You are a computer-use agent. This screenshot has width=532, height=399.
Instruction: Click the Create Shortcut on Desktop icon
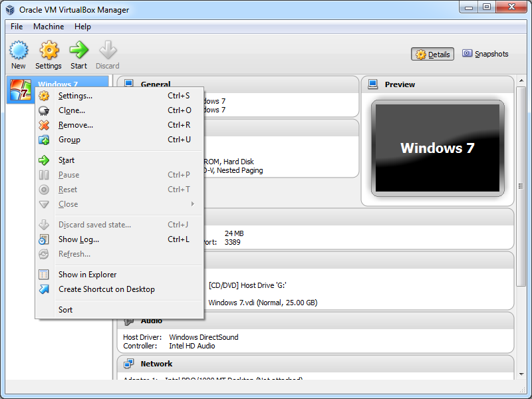click(x=44, y=289)
